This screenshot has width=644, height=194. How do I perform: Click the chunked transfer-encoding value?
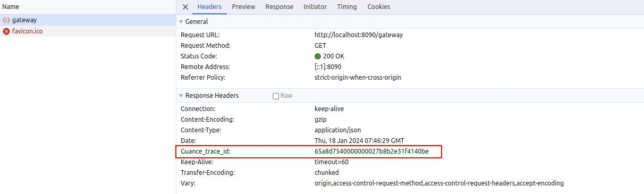326,173
